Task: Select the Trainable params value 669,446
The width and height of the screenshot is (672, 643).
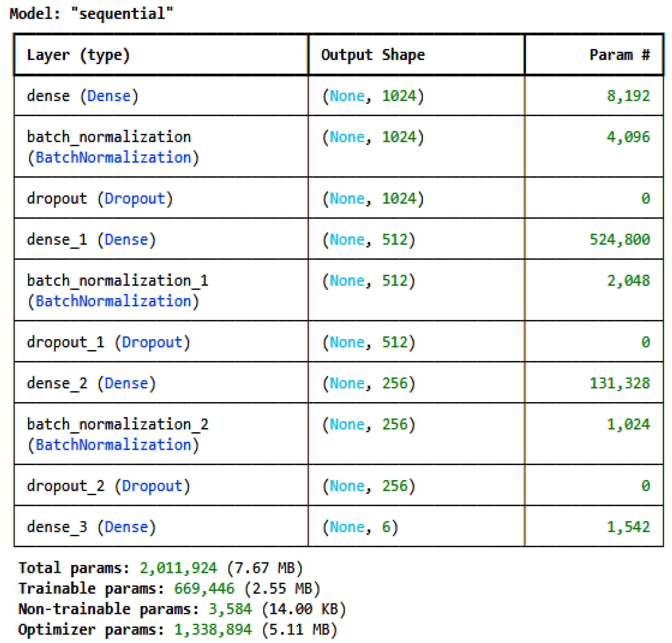Action: (204, 589)
